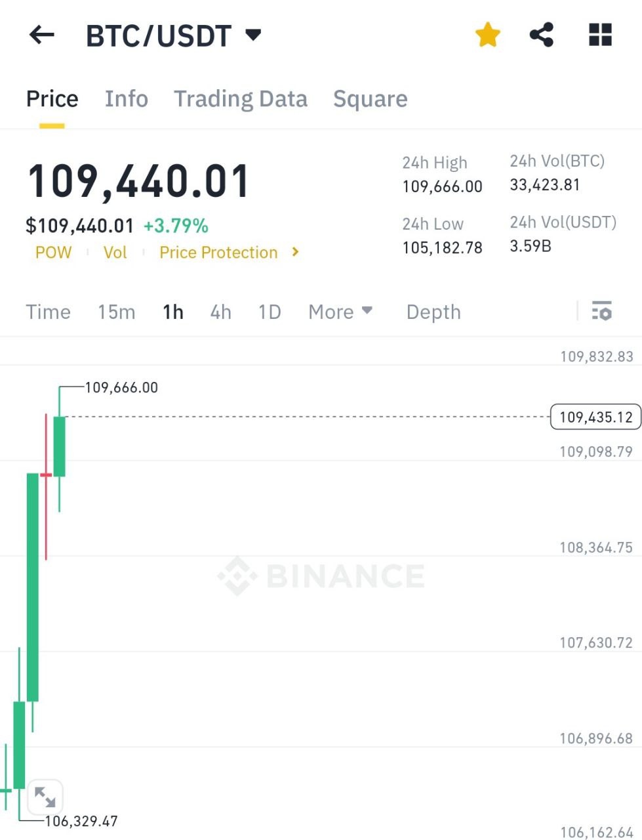Image resolution: width=642 pixels, height=840 pixels.
Task: Switch to the Info tab
Action: click(127, 99)
